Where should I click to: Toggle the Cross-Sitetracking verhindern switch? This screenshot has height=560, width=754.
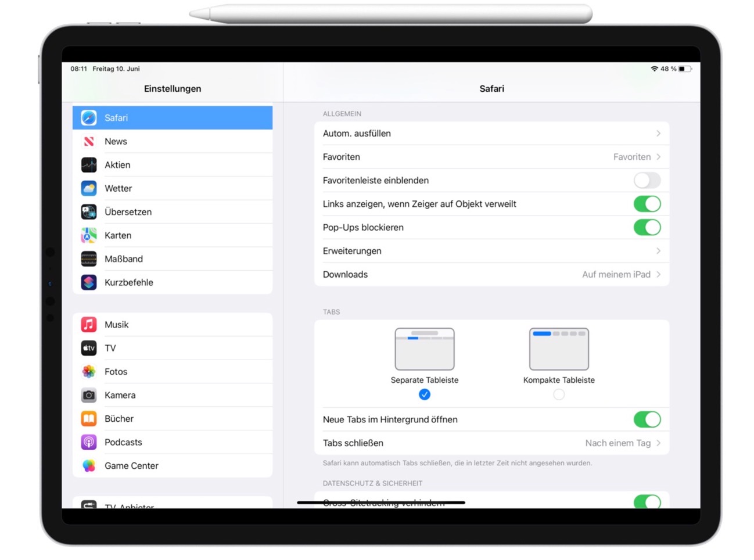click(x=647, y=502)
